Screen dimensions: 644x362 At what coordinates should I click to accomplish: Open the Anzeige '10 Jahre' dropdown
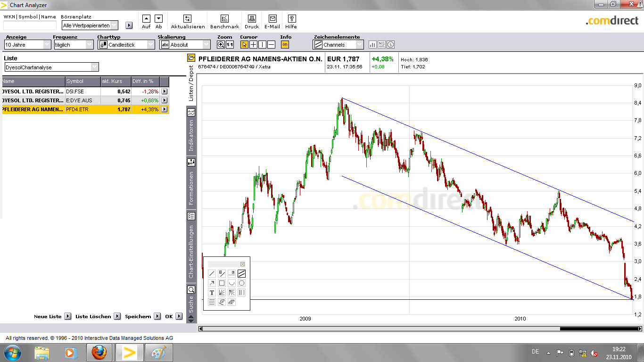click(27, 45)
